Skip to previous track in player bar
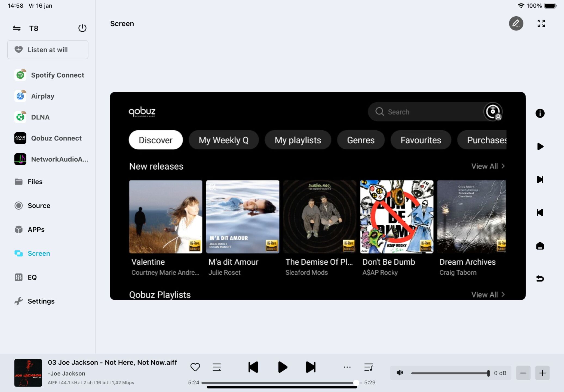The width and height of the screenshot is (564, 392). pyautogui.click(x=253, y=367)
